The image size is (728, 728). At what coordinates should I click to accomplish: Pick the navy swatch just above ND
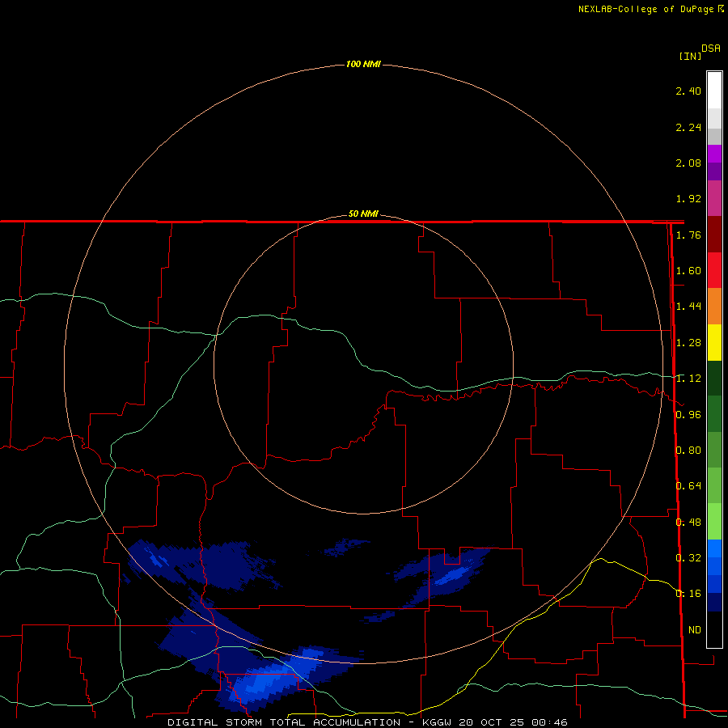[x=714, y=602]
